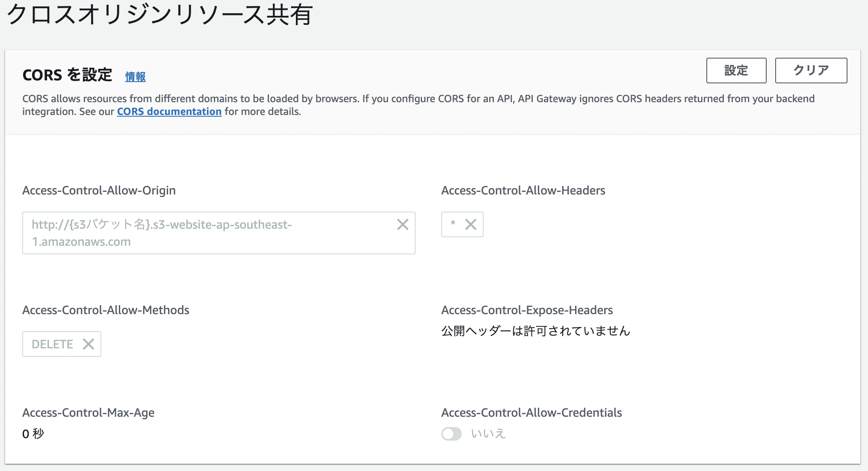Image resolution: width=868 pixels, height=471 pixels.
Task: Click the Access-Control-Max-Age label
Action: click(x=88, y=413)
